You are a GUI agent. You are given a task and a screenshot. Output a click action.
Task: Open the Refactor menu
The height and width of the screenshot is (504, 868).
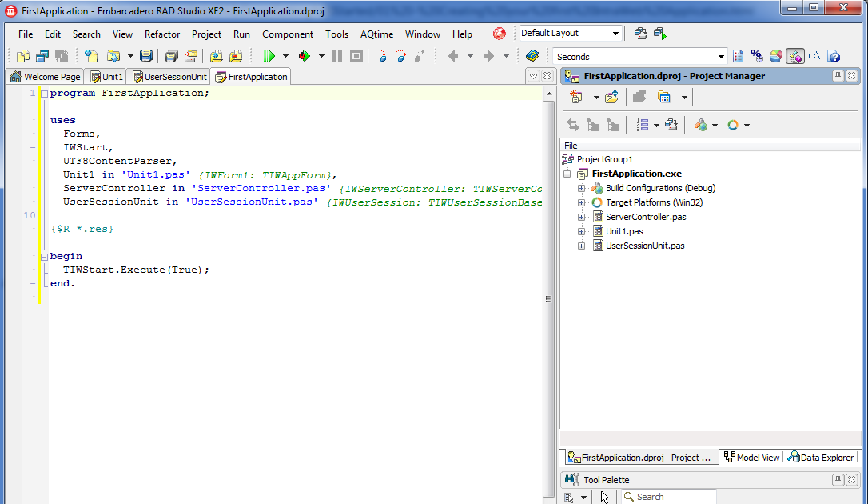[x=162, y=34]
